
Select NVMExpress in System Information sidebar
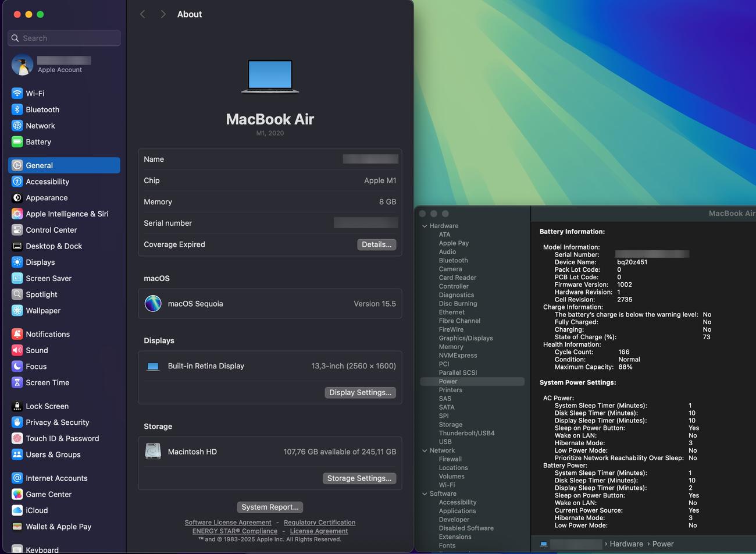click(458, 356)
